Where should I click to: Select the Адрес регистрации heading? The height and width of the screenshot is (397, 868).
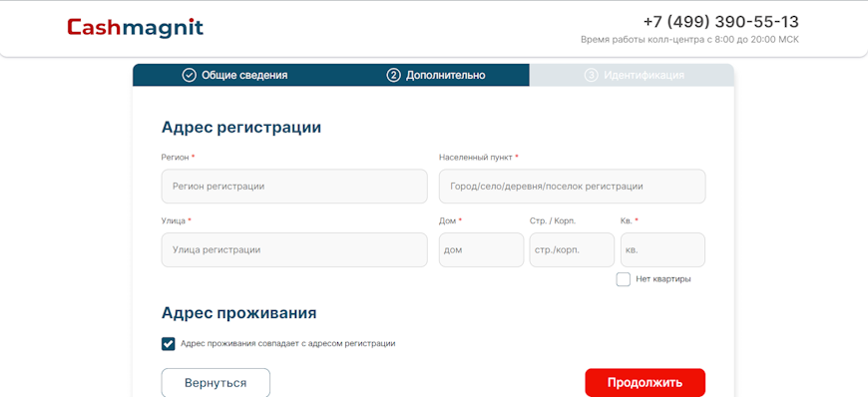[x=241, y=128]
